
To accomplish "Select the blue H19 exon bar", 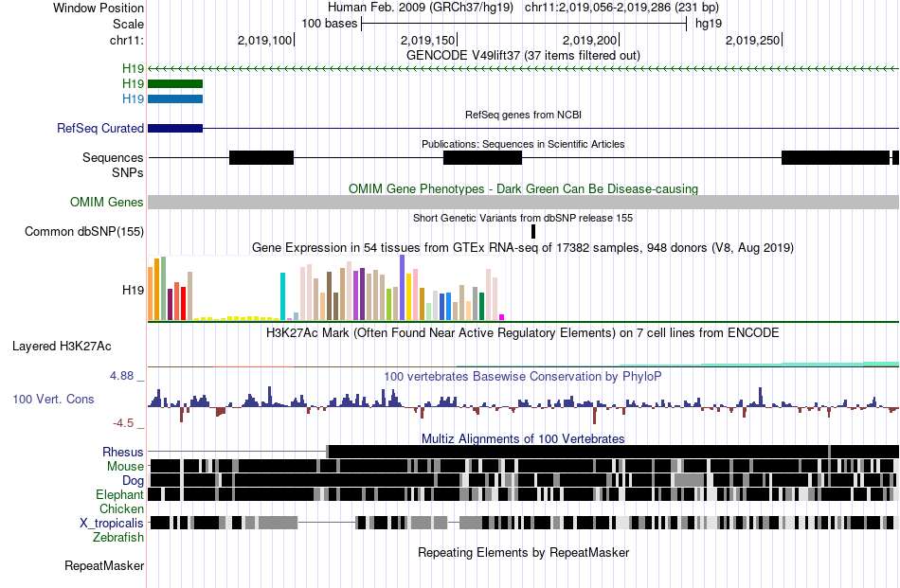I will (x=175, y=98).
